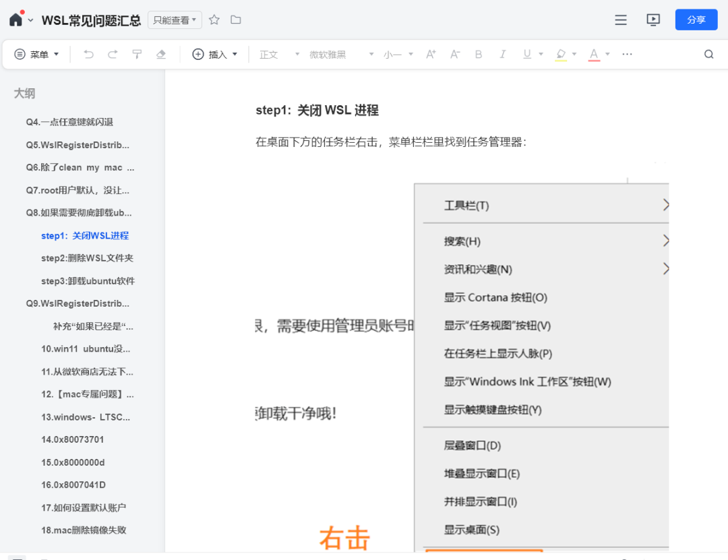This screenshot has height=560, width=728.
Task: Click the 大纲 outline panel header
Action: pos(24,93)
